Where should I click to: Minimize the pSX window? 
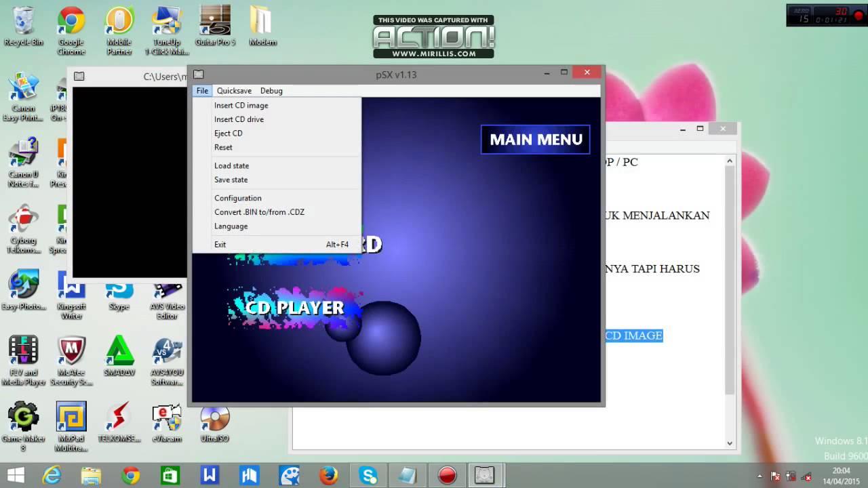click(x=547, y=73)
